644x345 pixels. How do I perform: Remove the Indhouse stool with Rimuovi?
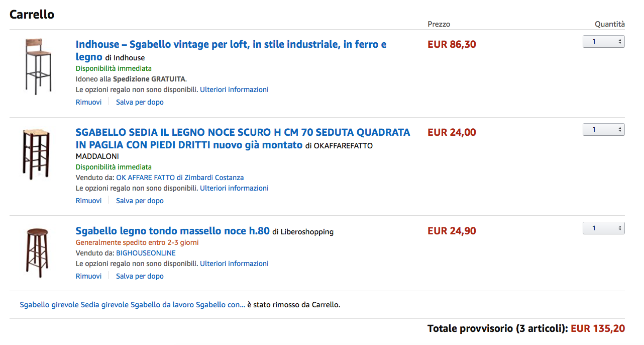(x=88, y=102)
